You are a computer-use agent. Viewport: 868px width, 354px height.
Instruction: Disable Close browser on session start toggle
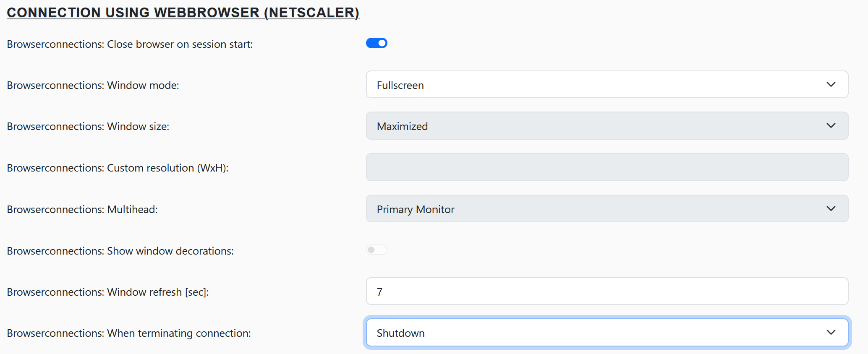tap(376, 43)
